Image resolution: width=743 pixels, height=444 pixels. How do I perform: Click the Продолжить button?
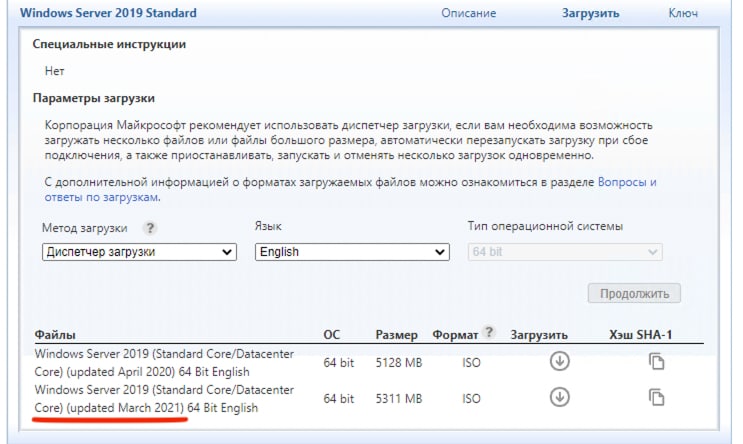pyautogui.click(x=634, y=293)
